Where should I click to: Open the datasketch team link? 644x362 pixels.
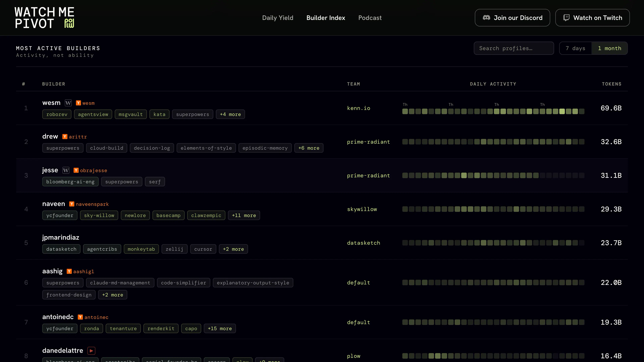click(x=363, y=243)
